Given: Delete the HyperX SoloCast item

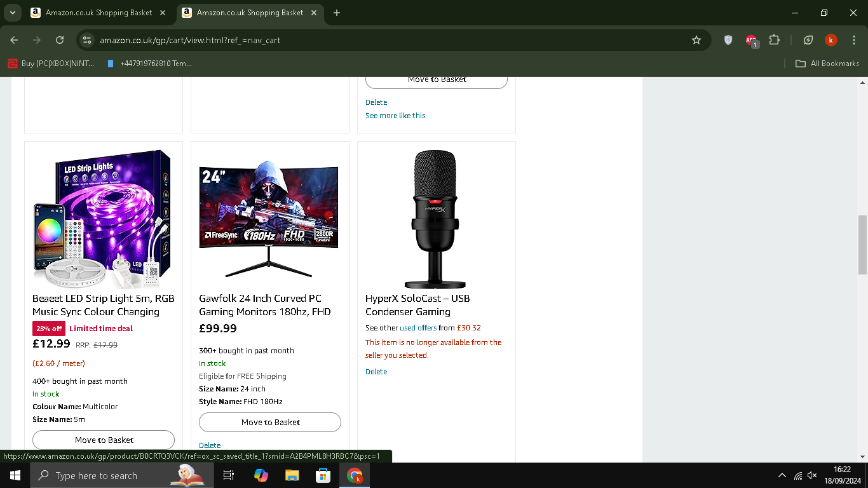Looking at the screenshot, I should point(376,372).
